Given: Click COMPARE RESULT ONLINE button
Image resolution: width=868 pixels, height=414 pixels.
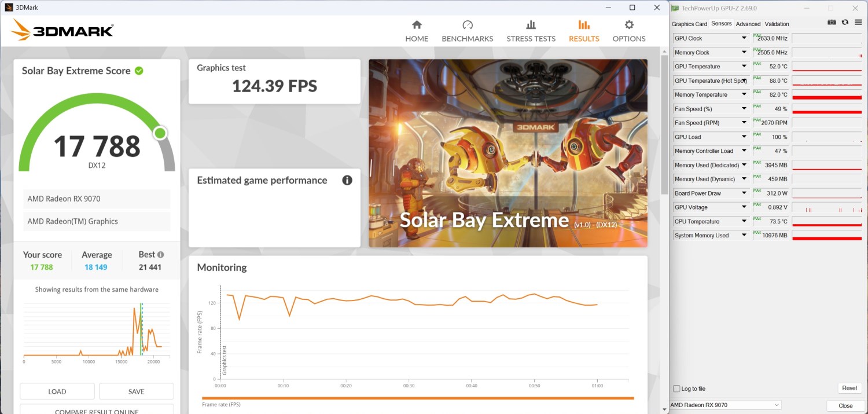Looking at the screenshot, I should pyautogui.click(x=97, y=409).
